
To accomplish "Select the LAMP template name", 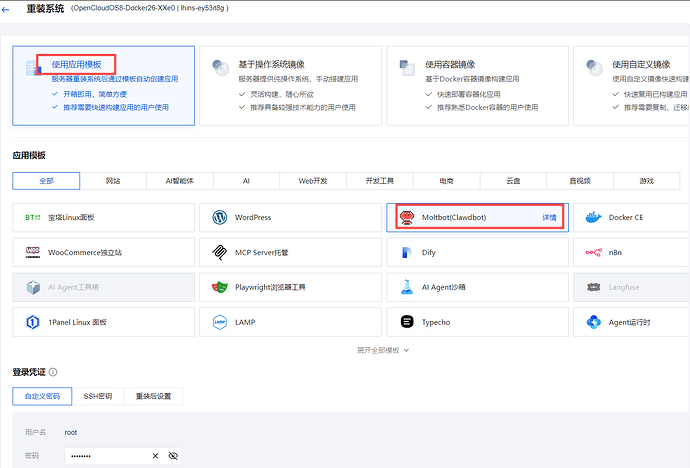I will click(245, 322).
